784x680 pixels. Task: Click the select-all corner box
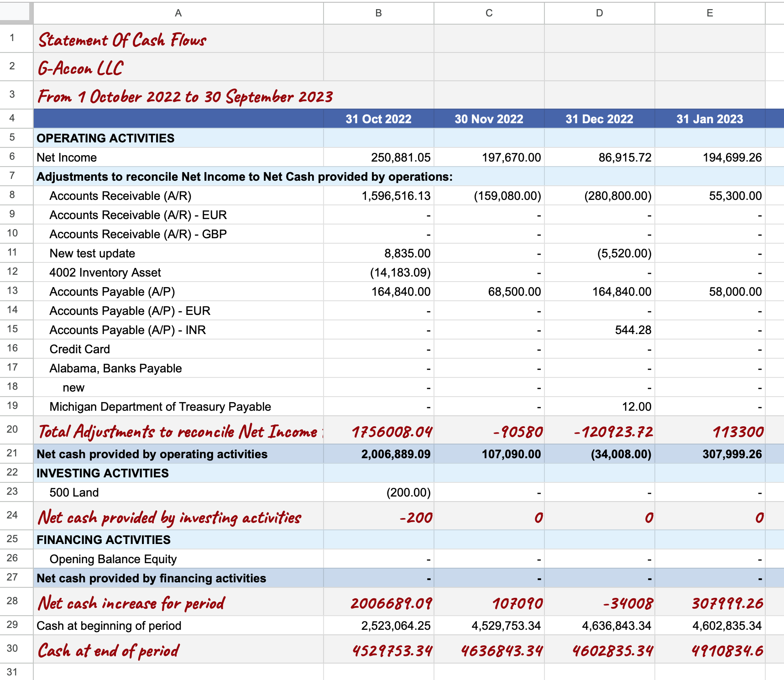point(16,13)
